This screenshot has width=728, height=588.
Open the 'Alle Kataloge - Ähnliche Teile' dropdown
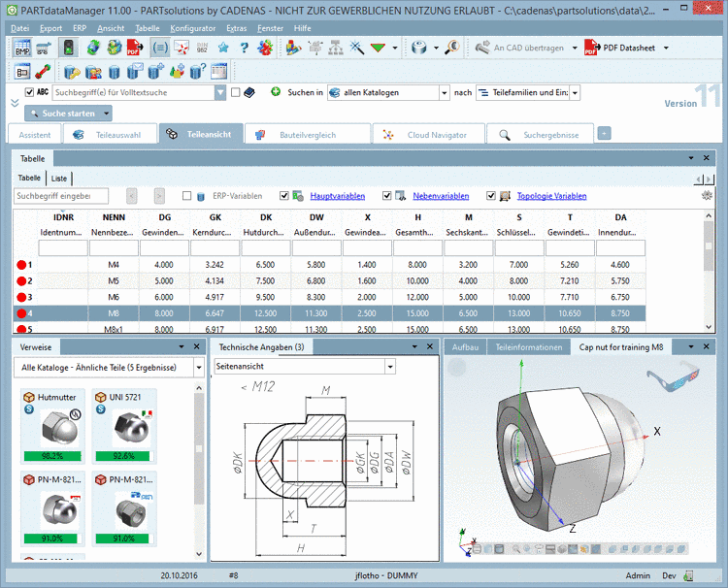point(199,368)
